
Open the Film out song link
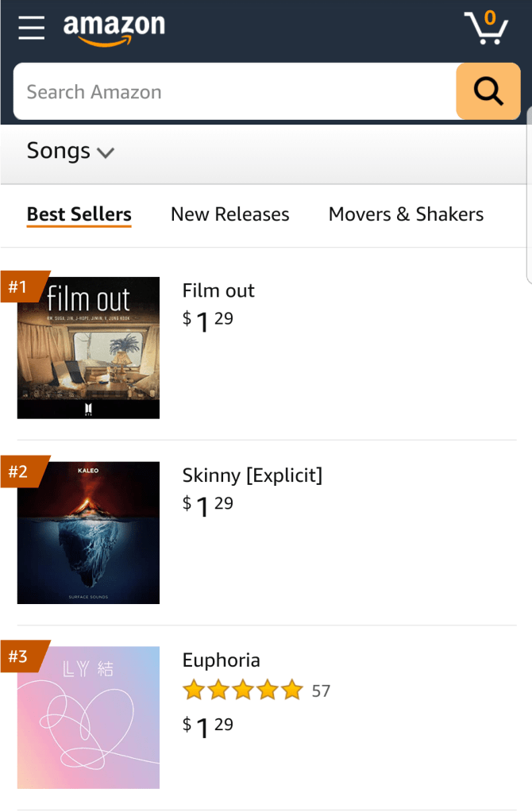(218, 291)
